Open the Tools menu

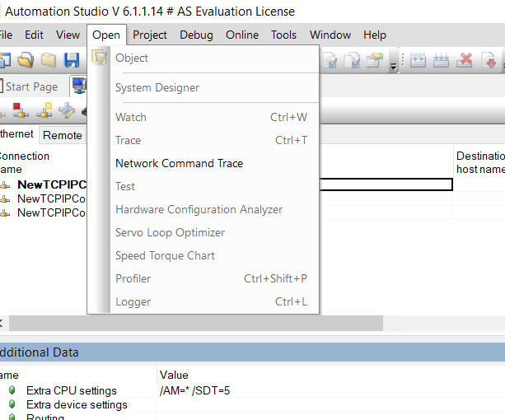[283, 35]
